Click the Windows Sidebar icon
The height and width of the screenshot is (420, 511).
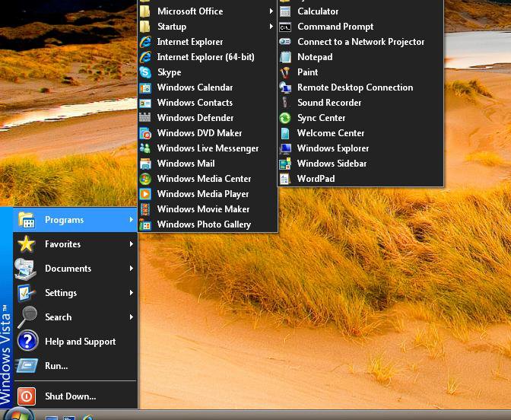(x=285, y=164)
